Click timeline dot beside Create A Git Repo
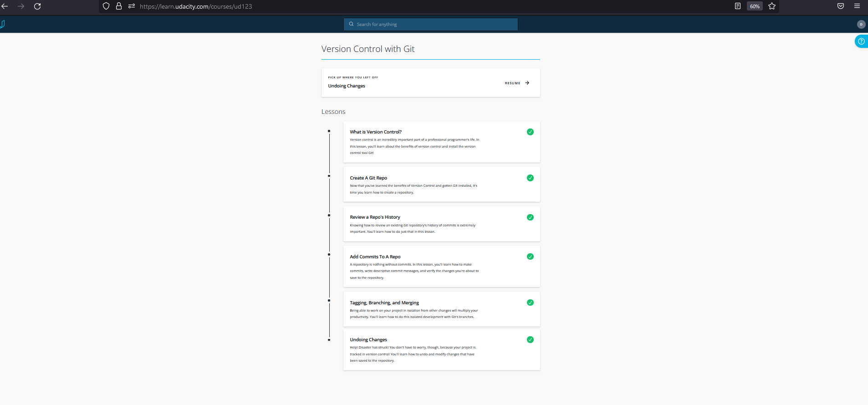Screen dimensions: 868x405 click(x=329, y=176)
